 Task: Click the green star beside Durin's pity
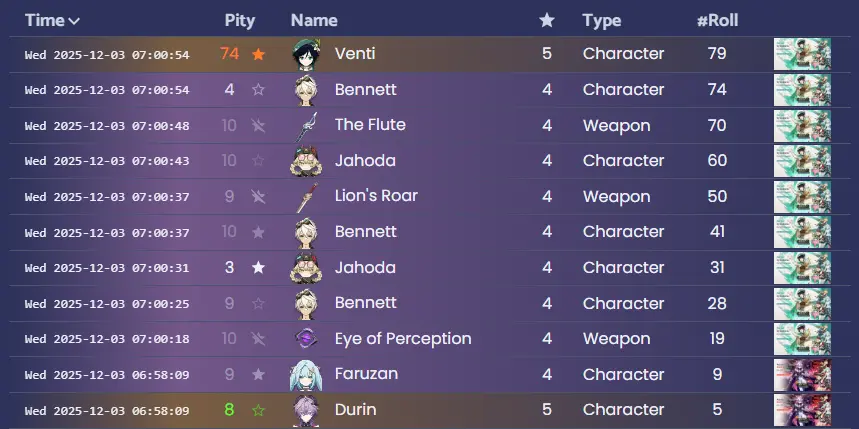(259, 410)
